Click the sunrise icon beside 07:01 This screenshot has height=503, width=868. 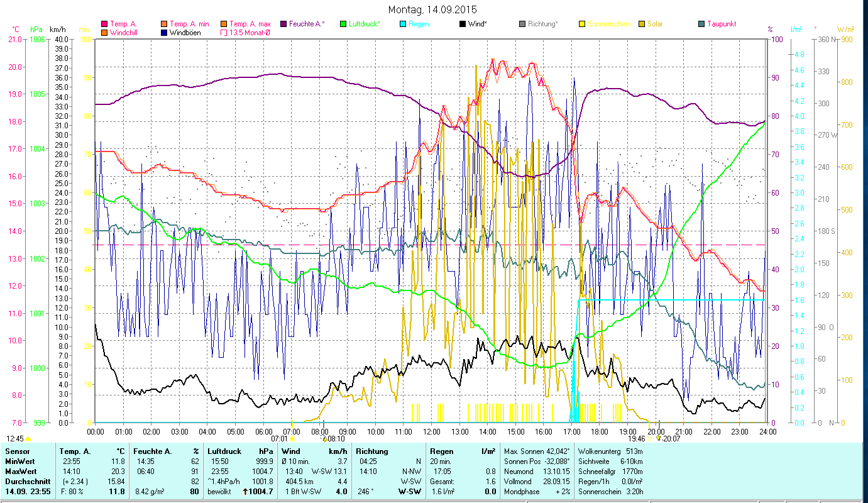[292, 438]
